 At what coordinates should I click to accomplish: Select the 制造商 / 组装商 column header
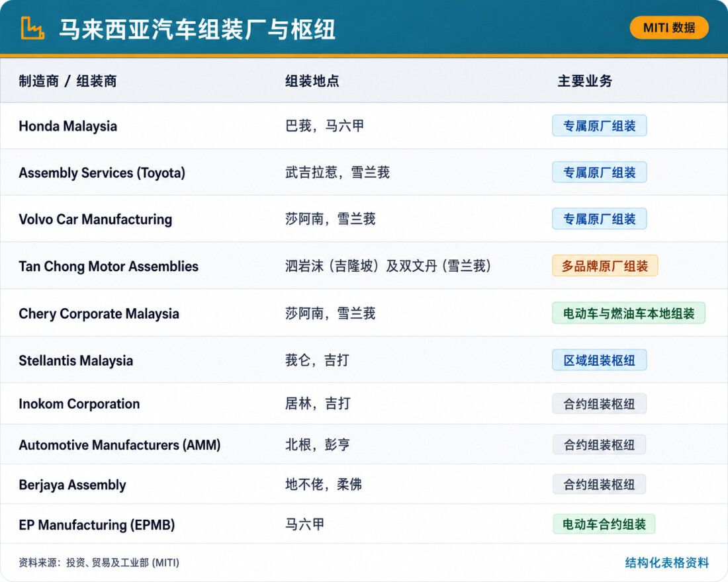(68, 81)
